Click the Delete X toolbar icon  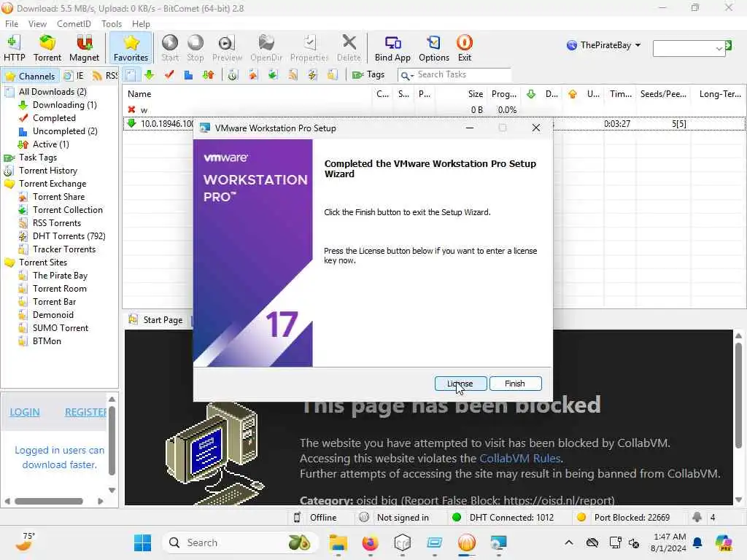pos(349,48)
